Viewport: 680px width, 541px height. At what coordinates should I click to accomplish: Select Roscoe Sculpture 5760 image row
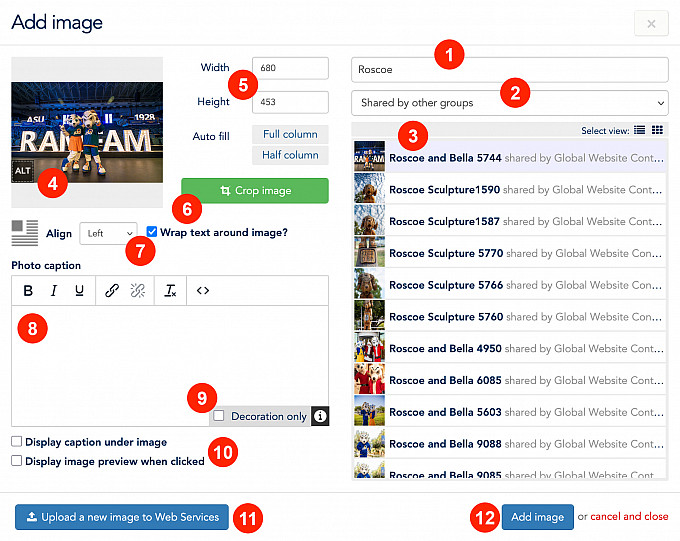[510, 316]
